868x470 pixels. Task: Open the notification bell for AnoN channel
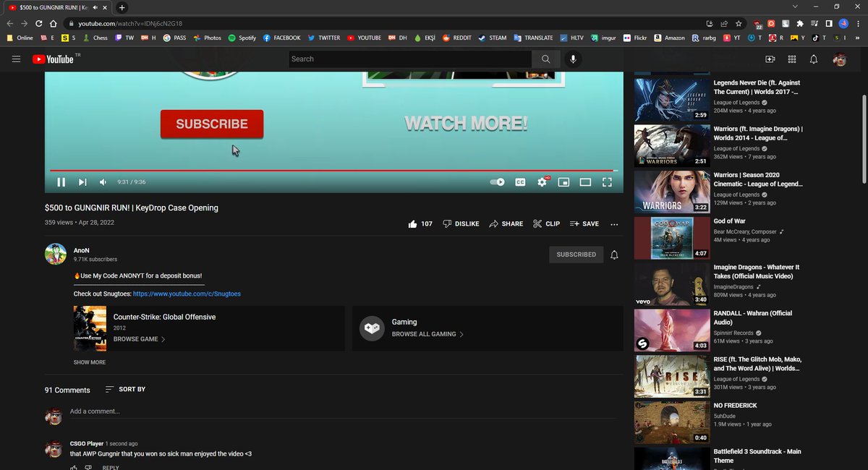[x=614, y=255]
